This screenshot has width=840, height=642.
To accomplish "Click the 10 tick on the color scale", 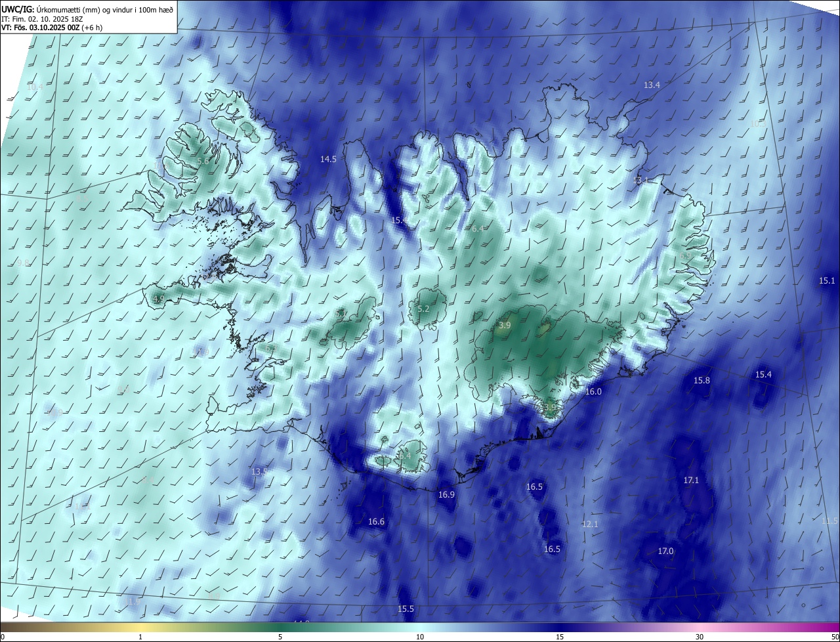I will point(420,637).
